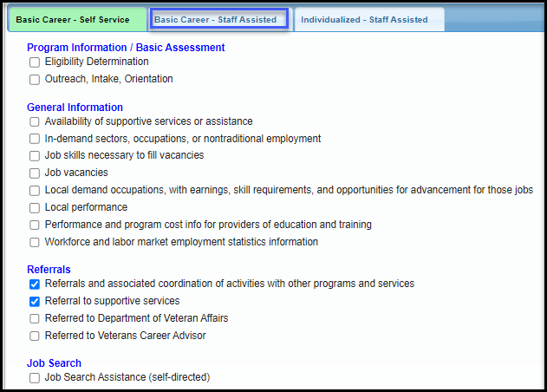This screenshot has width=547, height=392.
Task: Enable Outreach, Intake, Orientation checkbox
Action: tap(35, 80)
